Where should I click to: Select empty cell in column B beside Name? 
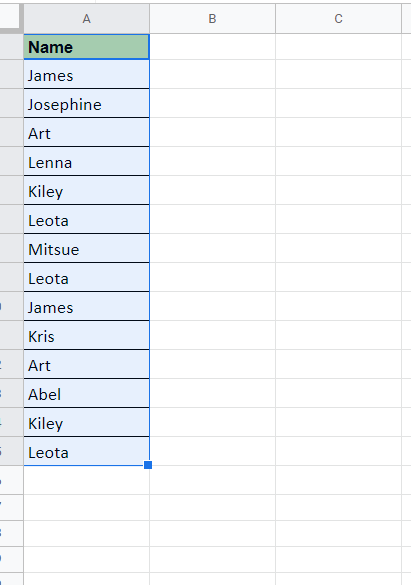click(212, 47)
